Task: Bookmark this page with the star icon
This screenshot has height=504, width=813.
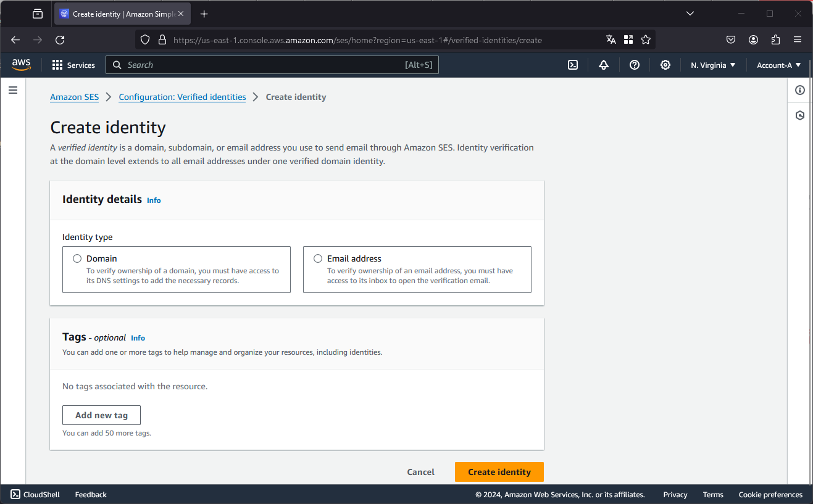Action: (646, 39)
